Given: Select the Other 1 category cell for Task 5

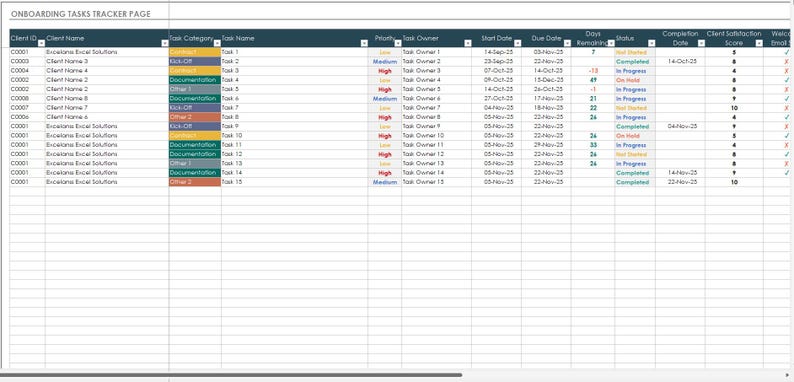Looking at the screenshot, I should click(195, 89).
